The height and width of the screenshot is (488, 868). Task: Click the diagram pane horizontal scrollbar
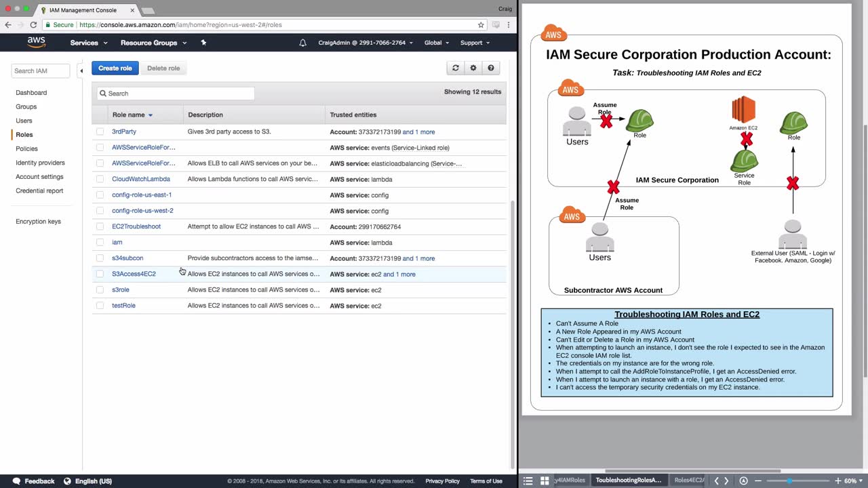coord(692,471)
